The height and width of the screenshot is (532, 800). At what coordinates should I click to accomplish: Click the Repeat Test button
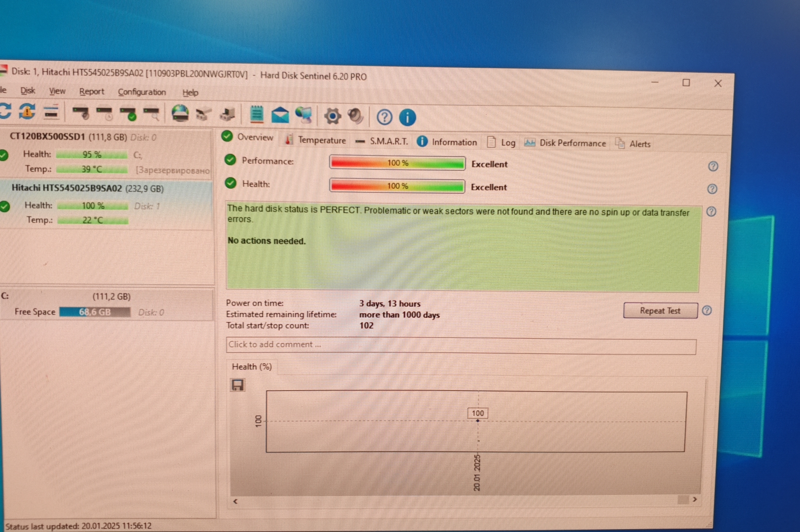coord(660,311)
